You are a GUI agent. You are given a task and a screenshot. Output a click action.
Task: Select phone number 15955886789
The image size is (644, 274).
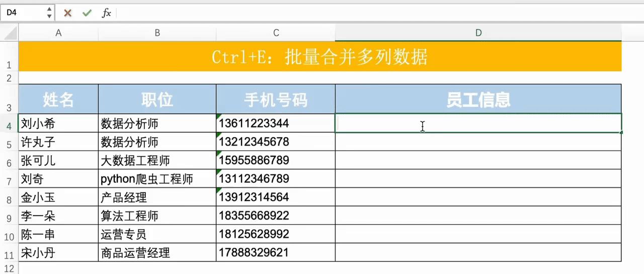click(x=276, y=161)
